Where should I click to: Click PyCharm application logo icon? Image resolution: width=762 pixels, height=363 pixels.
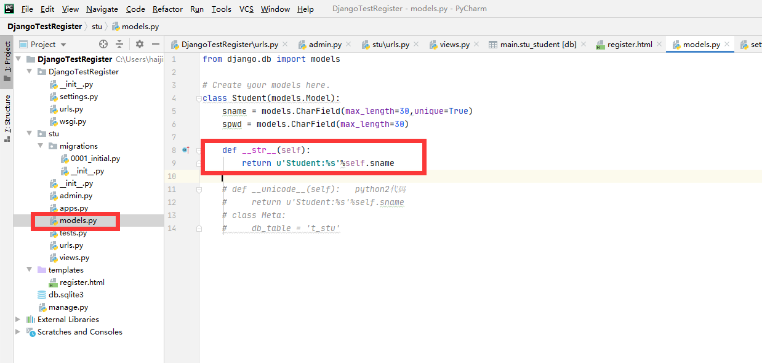pos(9,8)
